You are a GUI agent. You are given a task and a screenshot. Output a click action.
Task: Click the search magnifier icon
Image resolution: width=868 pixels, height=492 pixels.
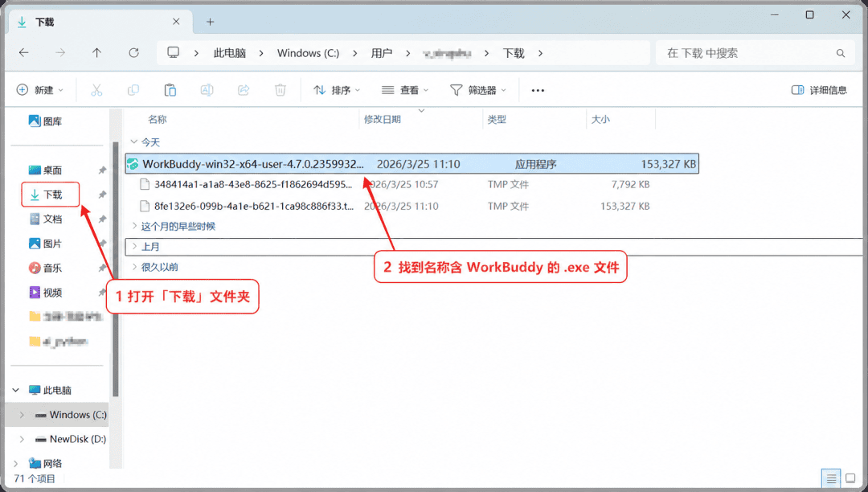(841, 53)
